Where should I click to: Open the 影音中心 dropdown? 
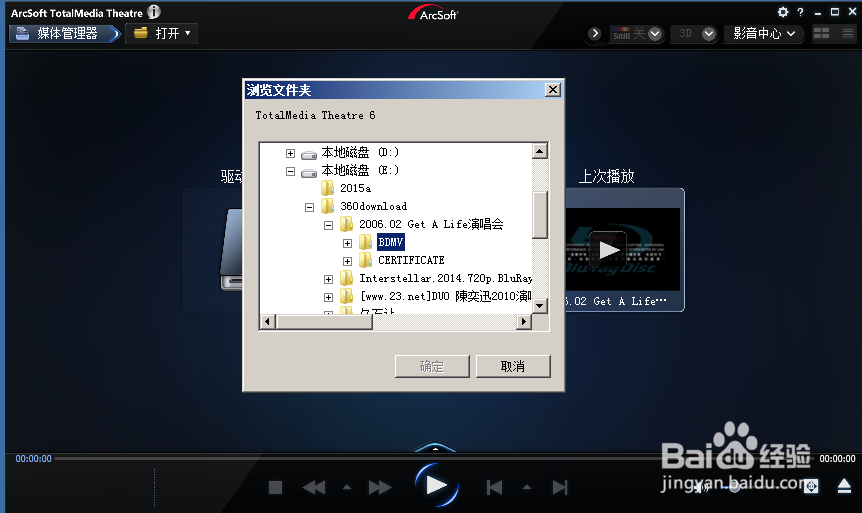[764, 34]
